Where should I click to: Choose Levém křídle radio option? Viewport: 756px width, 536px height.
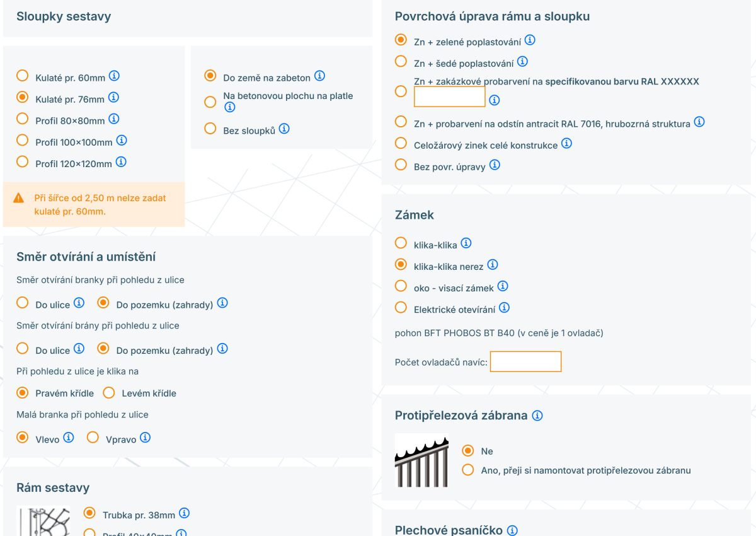pyautogui.click(x=109, y=393)
